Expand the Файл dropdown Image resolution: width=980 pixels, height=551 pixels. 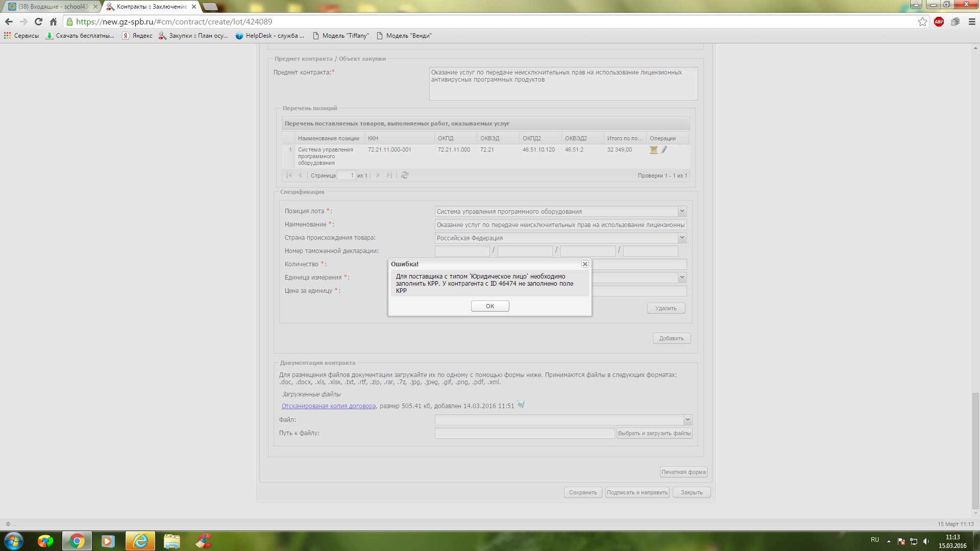688,420
